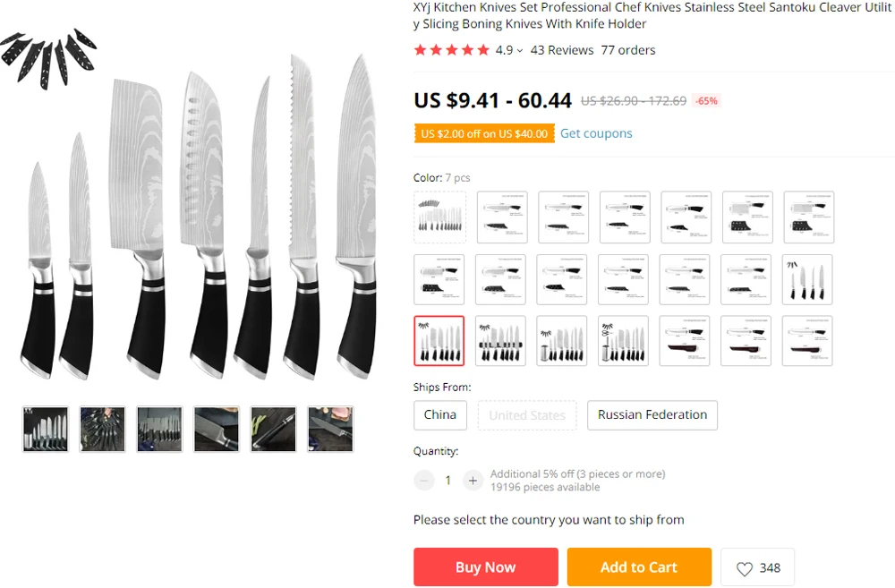
Task: Click the Buy Now button
Action: [486, 567]
